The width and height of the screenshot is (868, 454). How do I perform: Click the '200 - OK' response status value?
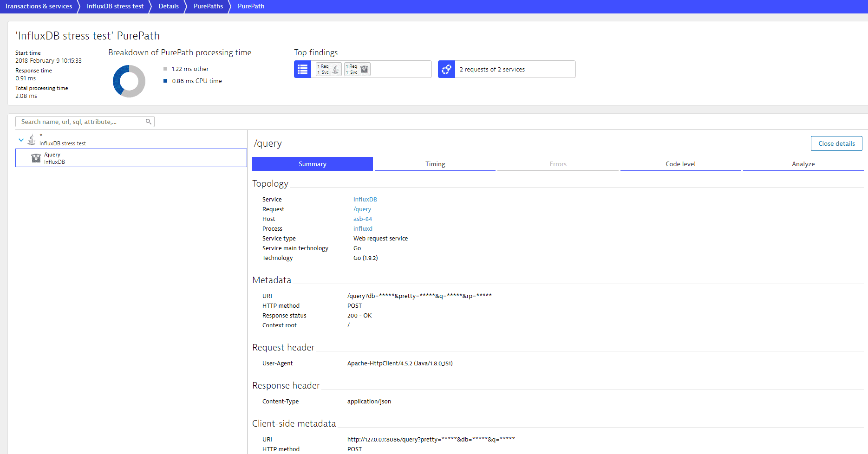[x=359, y=316]
